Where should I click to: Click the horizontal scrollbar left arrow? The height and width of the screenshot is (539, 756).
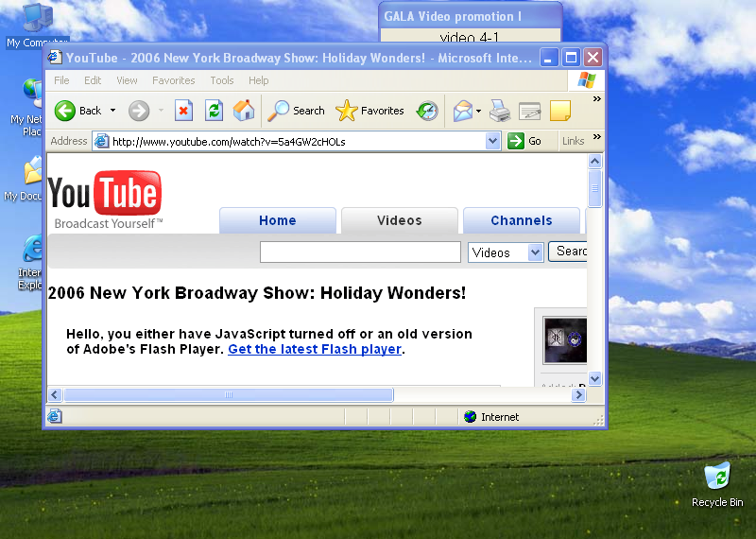[x=55, y=394]
